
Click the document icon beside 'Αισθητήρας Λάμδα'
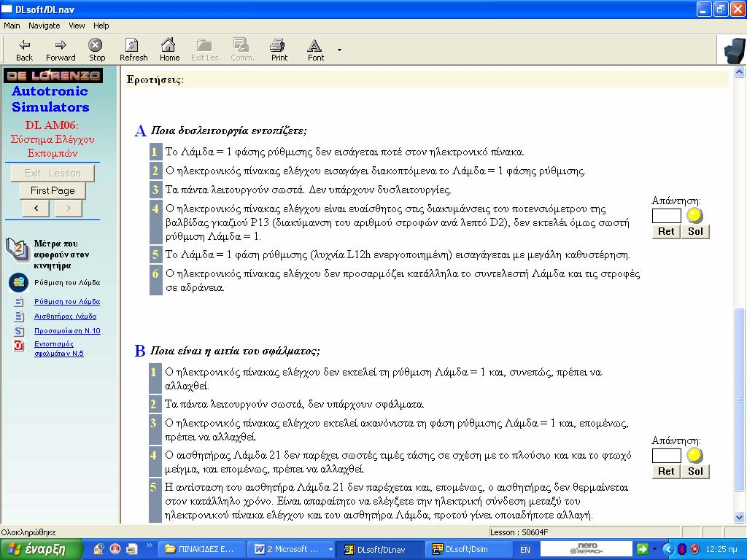(x=19, y=316)
